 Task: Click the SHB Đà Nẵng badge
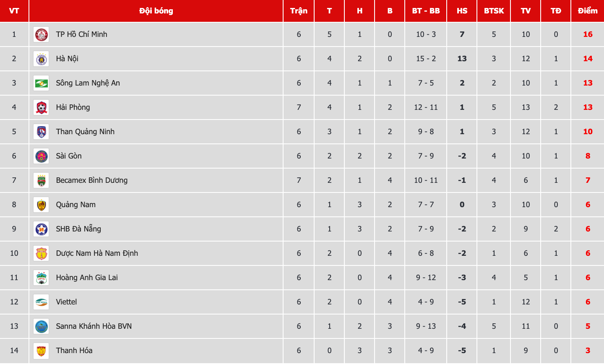[x=41, y=229]
